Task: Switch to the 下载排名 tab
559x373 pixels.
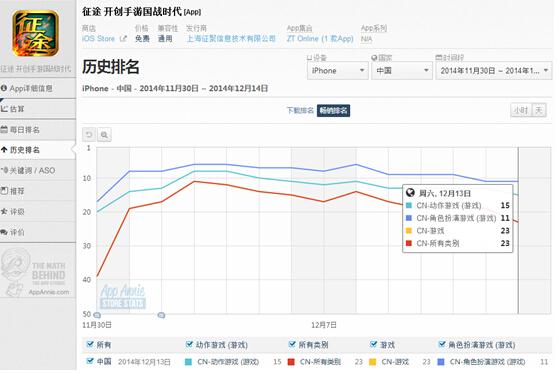Action: [x=300, y=111]
